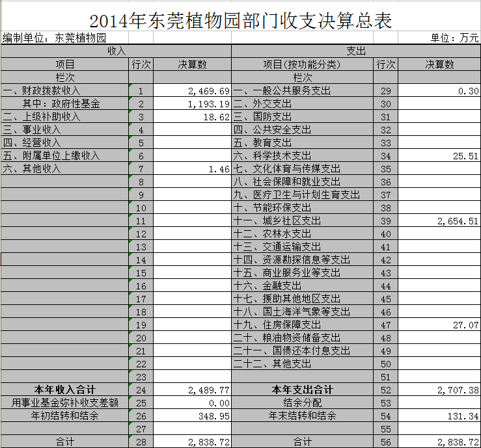This screenshot has width=481, height=448.
Task: Select the 支出 section header cell
Action: point(356,51)
